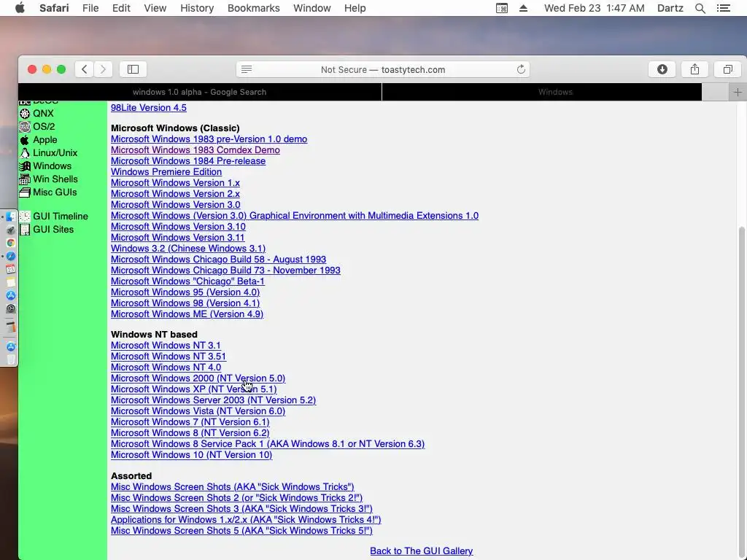Open Finder from the Dock
Screen dimensions: 747x560
10,217
